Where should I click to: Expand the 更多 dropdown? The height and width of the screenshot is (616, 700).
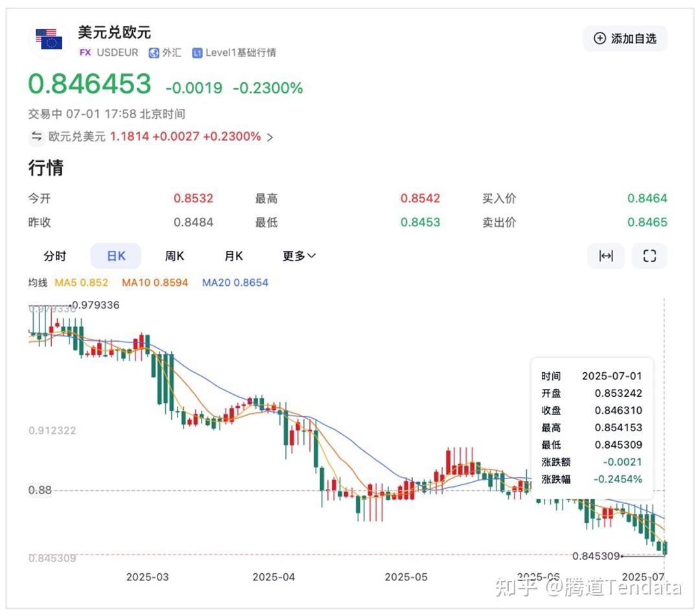pyautogui.click(x=299, y=256)
